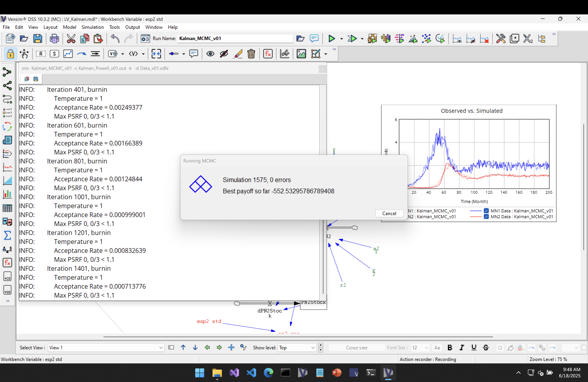The height and width of the screenshot is (382, 588).
Task: Click the horizontal scrollbar of the sketch
Action: 298,336
